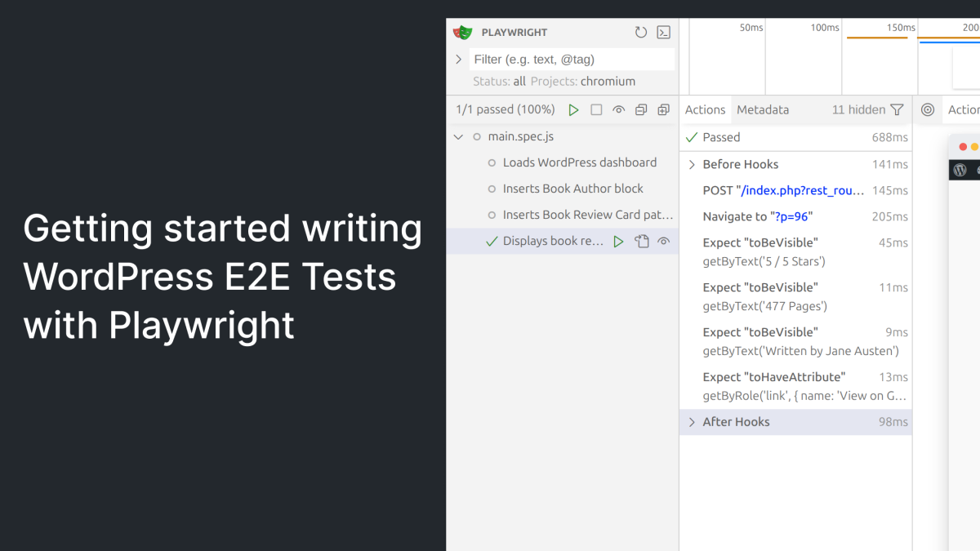Select the POST /index.php?rest_rou… action
The height and width of the screenshot is (551, 980).
[796, 190]
